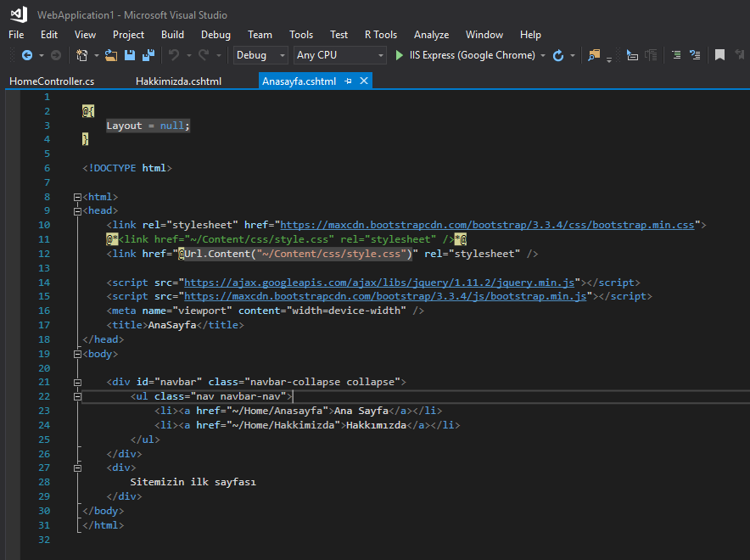Click the 'Layout = null;' code line

click(x=148, y=126)
